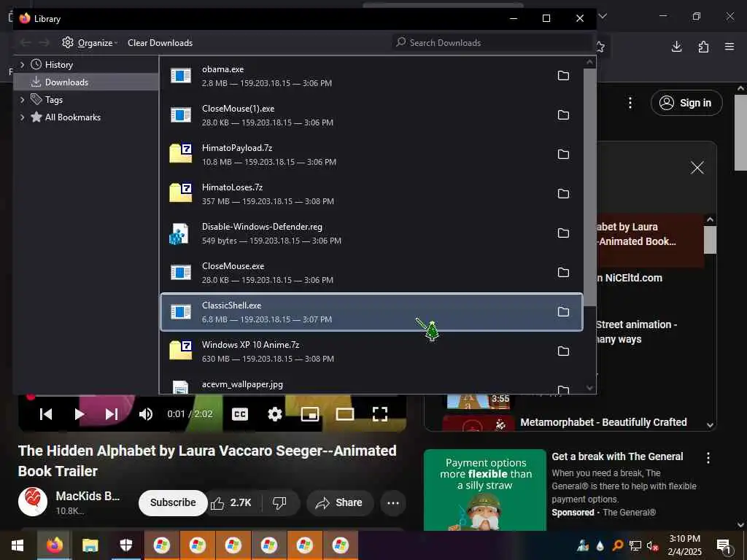The image size is (747, 560).
Task: Select the Disable-Windows-Defender.reg download
Action: (371, 233)
